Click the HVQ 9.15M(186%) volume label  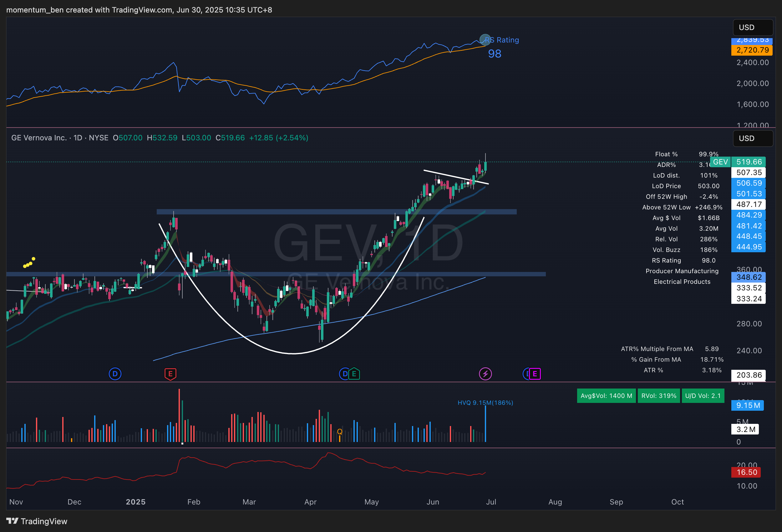[x=485, y=403]
